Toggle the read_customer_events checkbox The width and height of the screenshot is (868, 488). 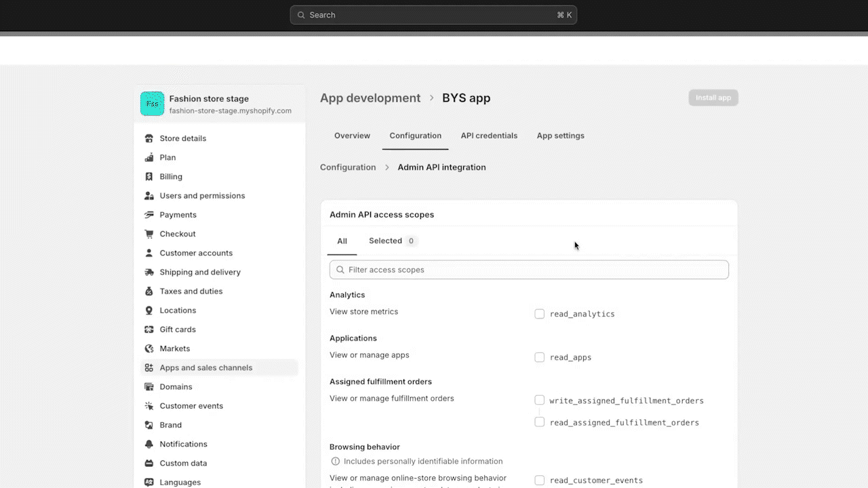click(x=540, y=481)
